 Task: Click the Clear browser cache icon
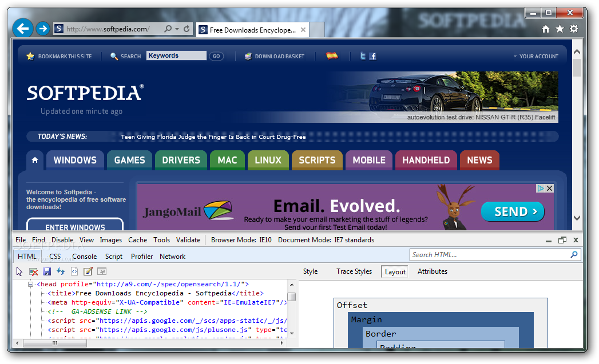(34, 271)
